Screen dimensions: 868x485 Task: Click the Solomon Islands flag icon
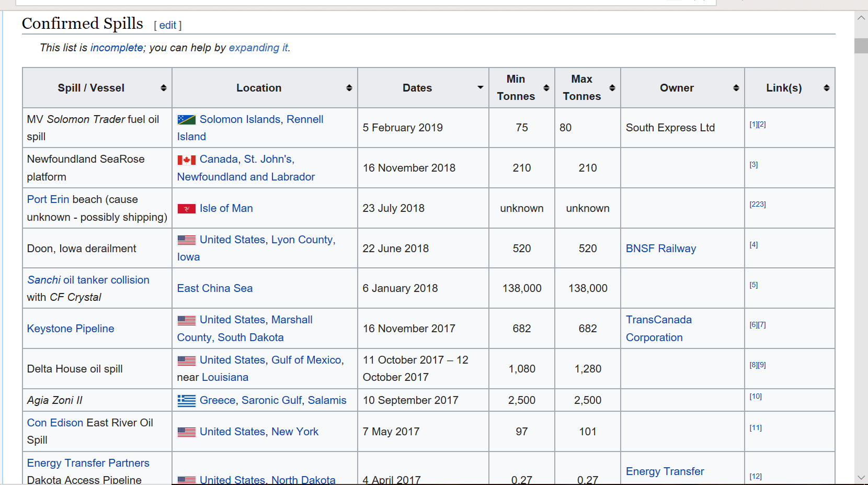pyautogui.click(x=186, y=120)
